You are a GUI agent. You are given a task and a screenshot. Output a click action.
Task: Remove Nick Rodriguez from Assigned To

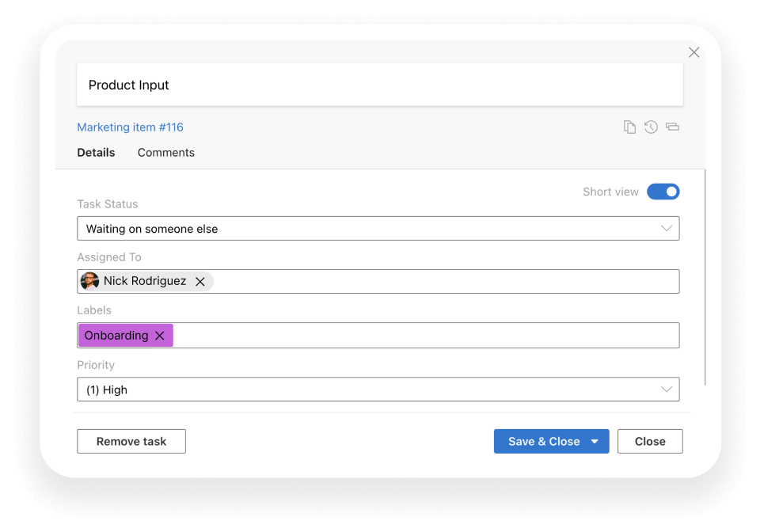coord(199,282)
